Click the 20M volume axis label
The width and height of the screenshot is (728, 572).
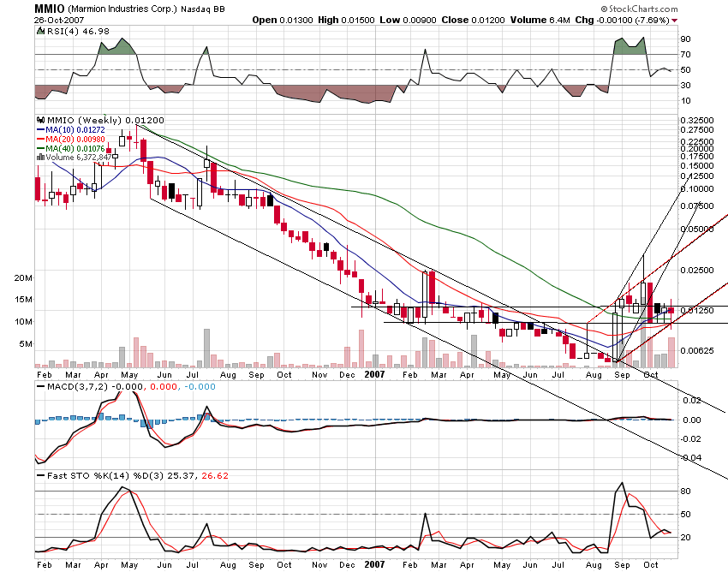23,278
